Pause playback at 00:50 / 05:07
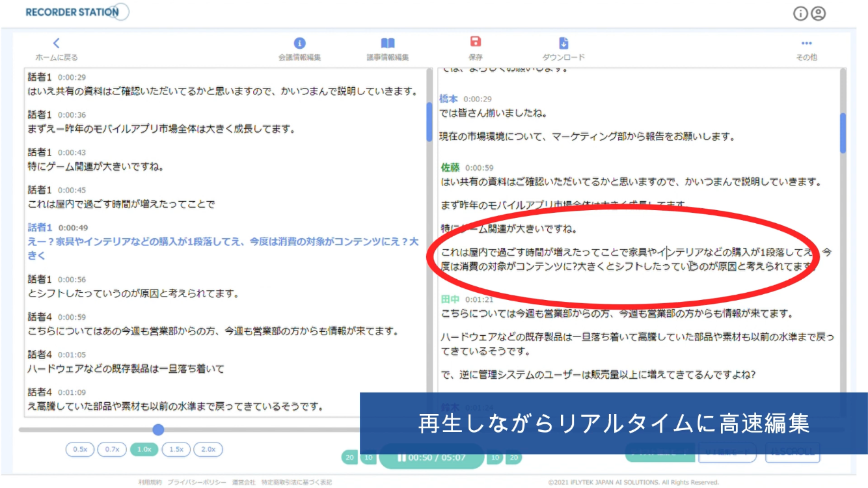This screenshot has width=868, height=488. [431, 457]
